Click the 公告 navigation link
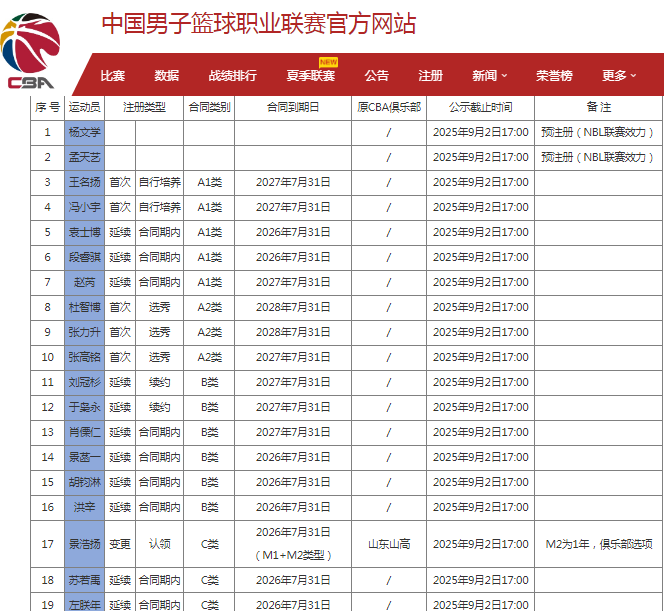The height and width of the screenshot is (611, 664). click(x=377, y=76)
